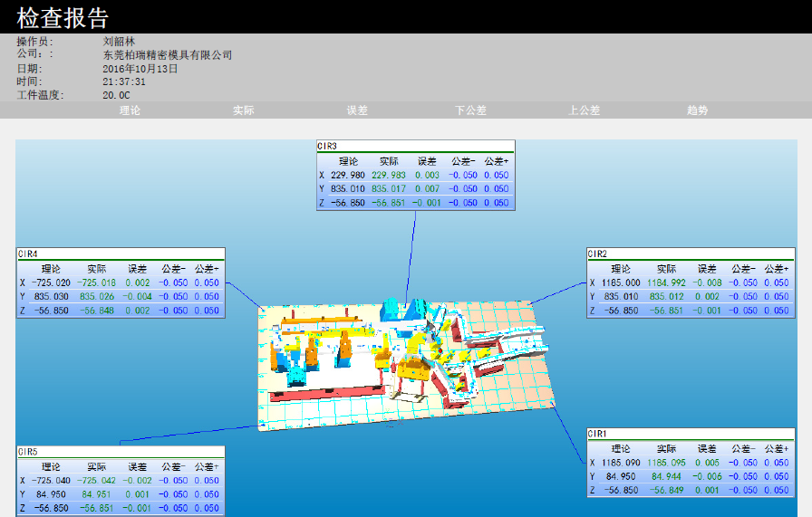Select the 实际 column header in the gray bar
The image size is (812, 517).
pyautogui.click(x=243, y=110)
